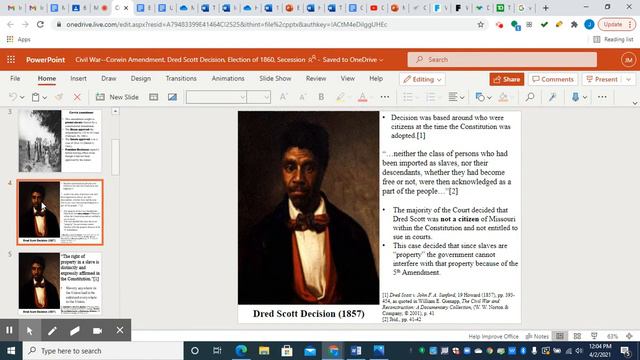Pause the screen recording

click(x=9, y=330)
